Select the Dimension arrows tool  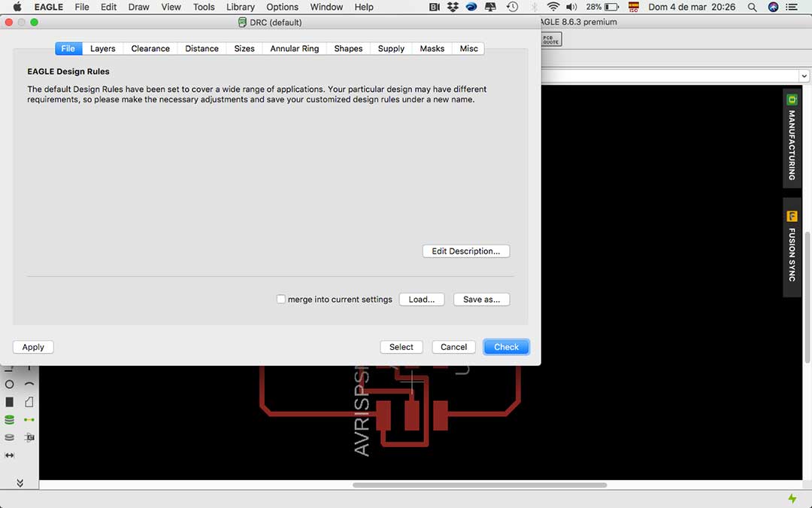coord(9,455)
